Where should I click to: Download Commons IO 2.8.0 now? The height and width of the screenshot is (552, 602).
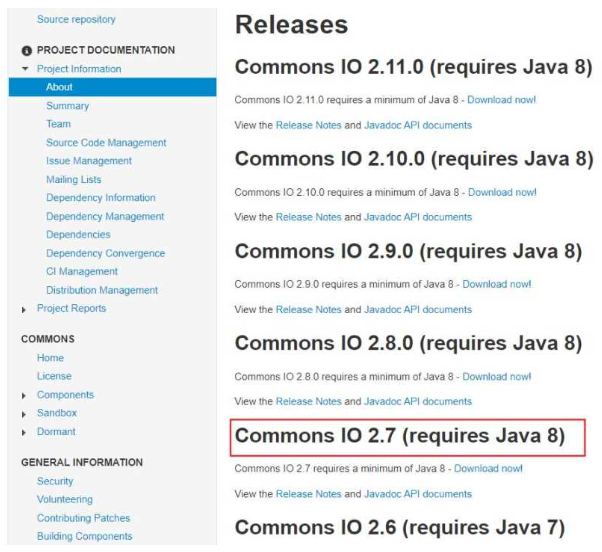click(496, 377)
